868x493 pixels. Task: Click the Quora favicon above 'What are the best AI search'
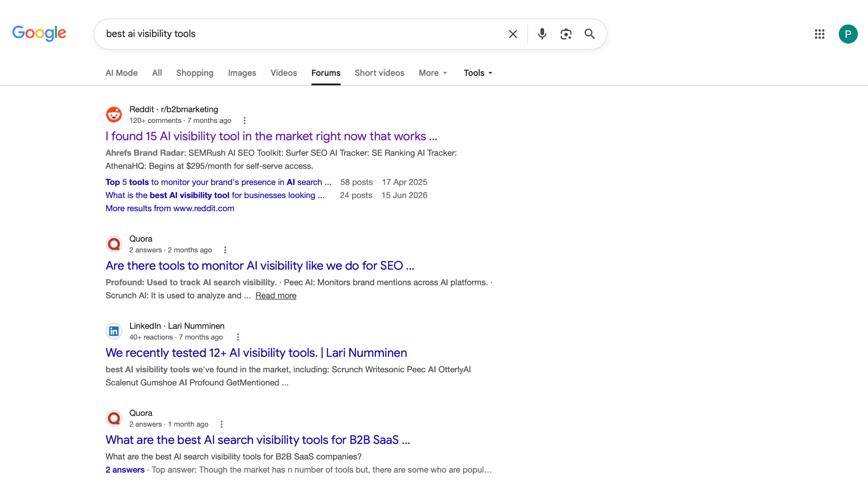point(114,418)
